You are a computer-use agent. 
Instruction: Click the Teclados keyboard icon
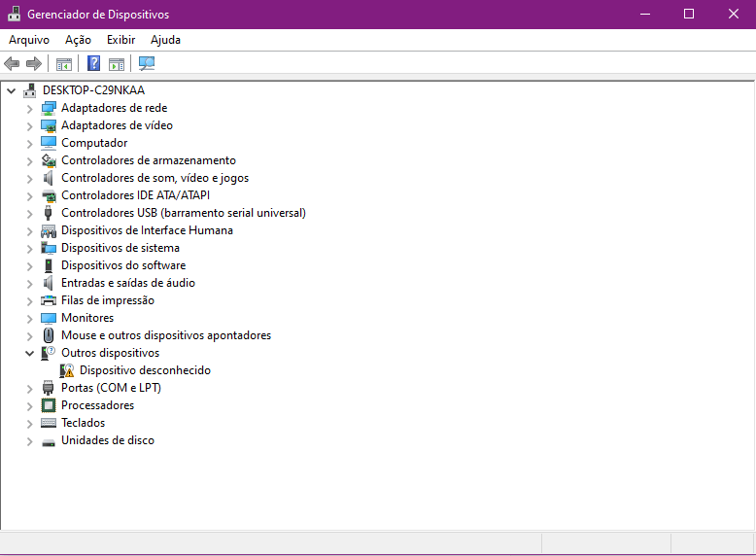(x=49, y=423)
